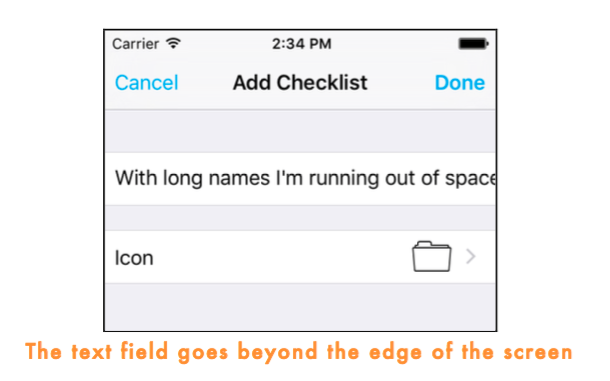Confirm the checklist with Done
The width and height of the screenshot is (610, 381).
click(460, 83)
